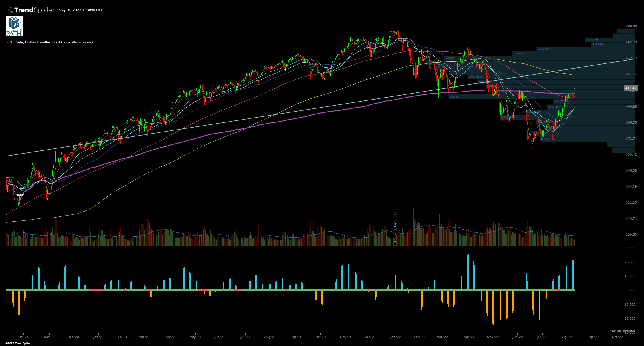
Task: Click the TrendSpider logo icon
Action: tap(9, 9)
